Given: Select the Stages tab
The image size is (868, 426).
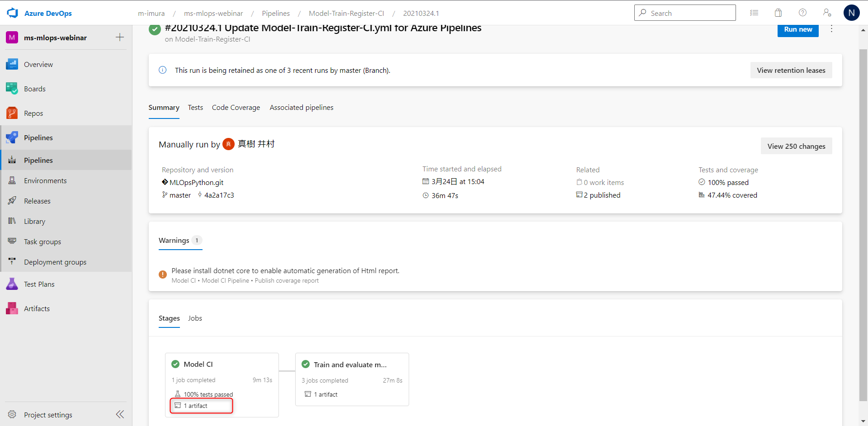Looking at the screenshot, I should point(169,318).
